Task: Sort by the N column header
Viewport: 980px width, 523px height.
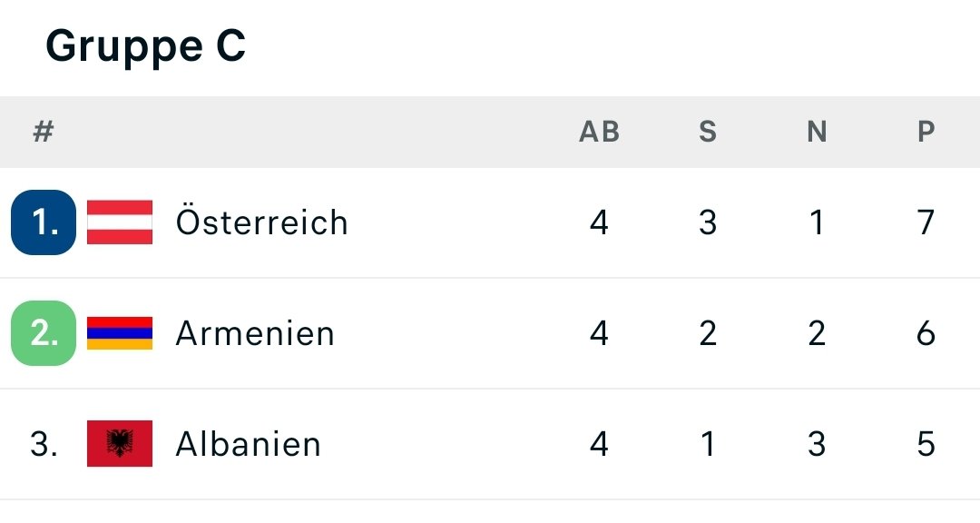Action: point(817,132)
